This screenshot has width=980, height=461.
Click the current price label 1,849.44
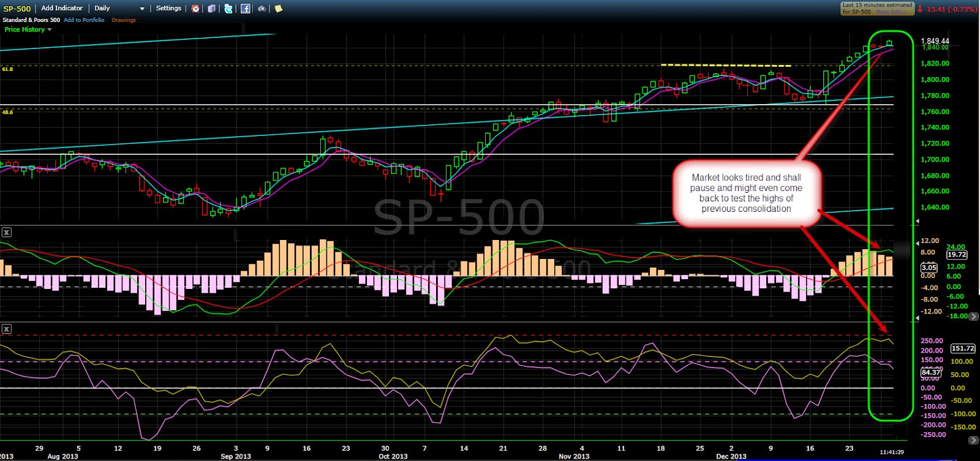coord(935,41)
